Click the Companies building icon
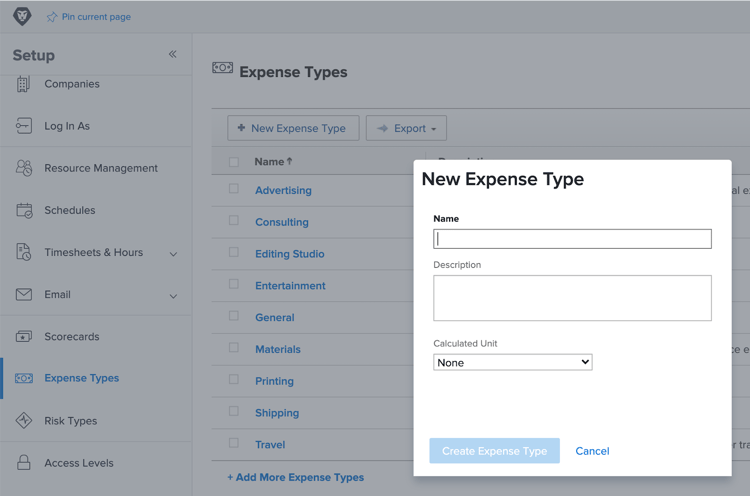 point(23,84)
